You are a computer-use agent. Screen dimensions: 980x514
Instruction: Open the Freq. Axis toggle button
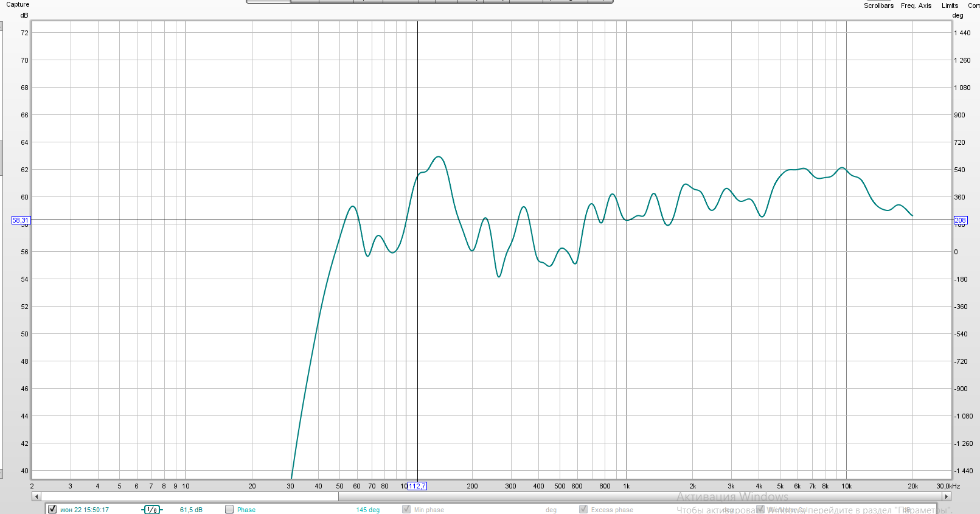click(916, 5)
